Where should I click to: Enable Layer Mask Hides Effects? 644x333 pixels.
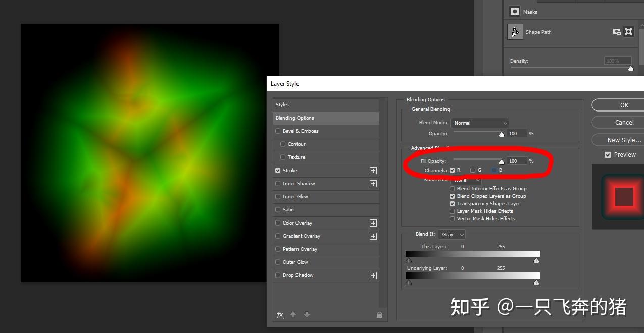452,211
